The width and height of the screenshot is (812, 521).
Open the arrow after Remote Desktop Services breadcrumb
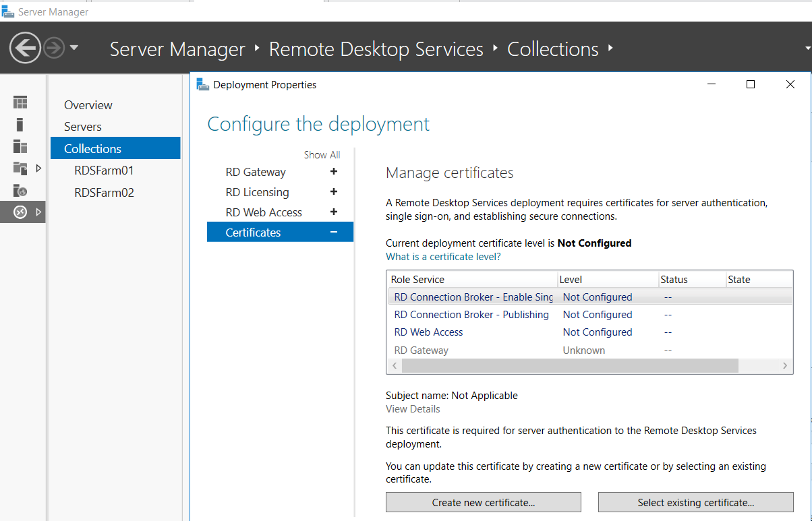pyautogui.click(x=496, y=49)
